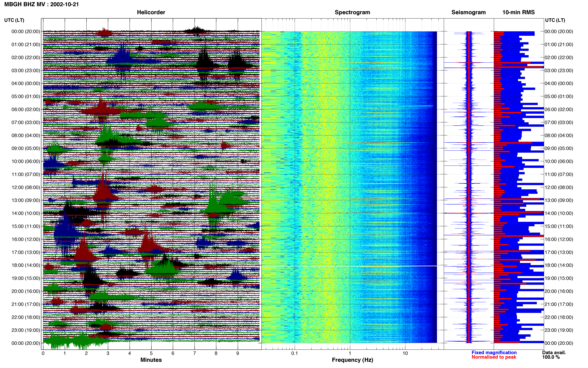The image size is (588, 368).
Task: Click right-side time label 21:00 (17:00)
Action: (x=559, y=304)
